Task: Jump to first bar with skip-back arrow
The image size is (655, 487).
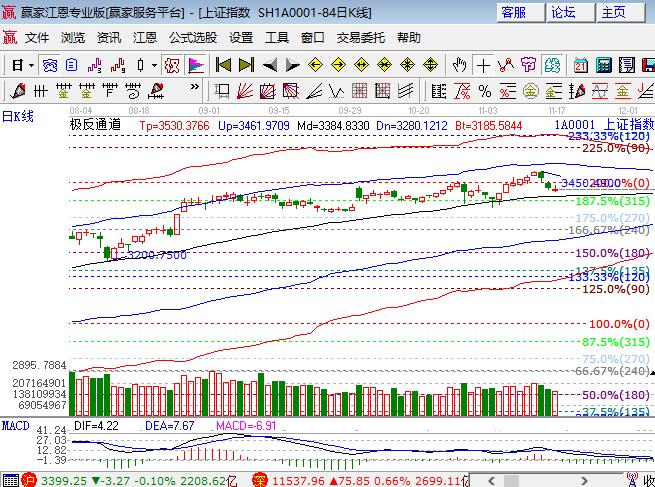Action: pos(223,65)
